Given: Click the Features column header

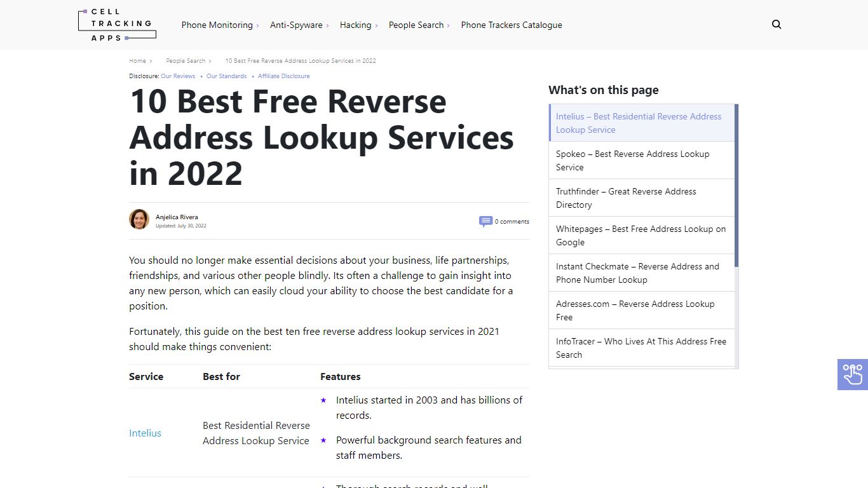Looking at the screenshot, I should pyautogui.click(x=341, y=376).
